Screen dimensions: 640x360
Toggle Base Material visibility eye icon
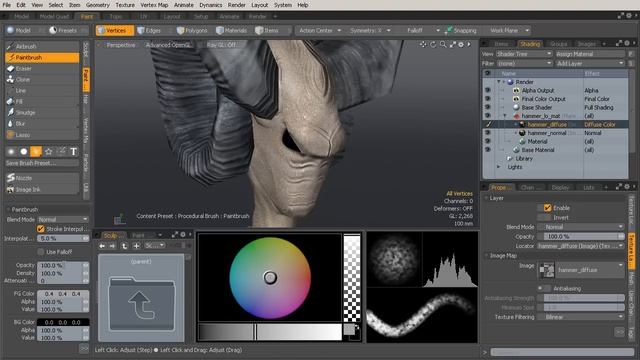487,150
